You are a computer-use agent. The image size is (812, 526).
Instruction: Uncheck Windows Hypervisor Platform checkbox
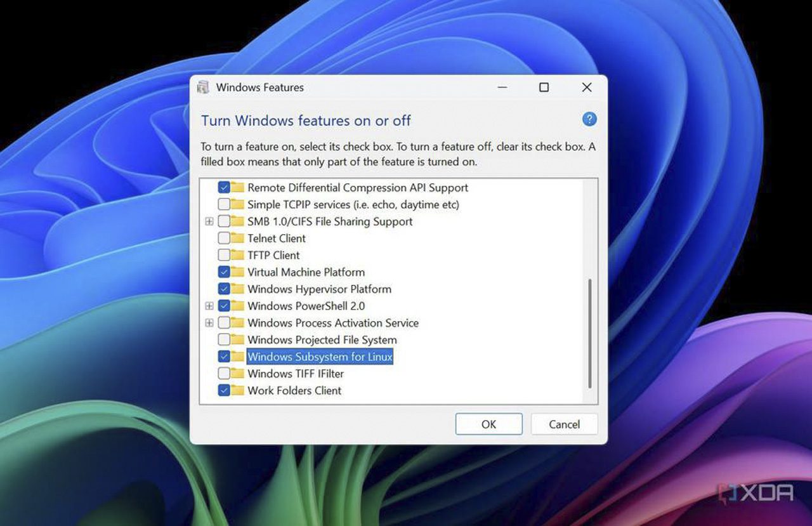tap(224, 289)
